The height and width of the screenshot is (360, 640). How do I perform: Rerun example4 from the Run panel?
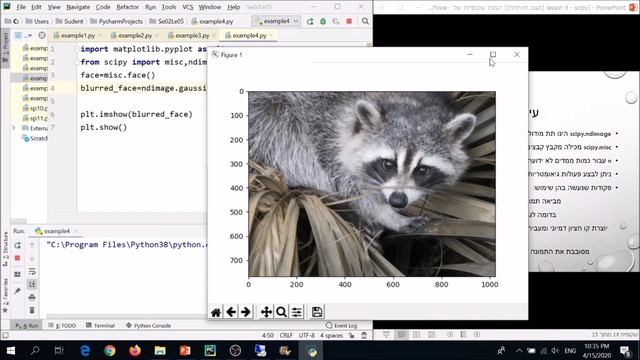(x=18, y=245)
